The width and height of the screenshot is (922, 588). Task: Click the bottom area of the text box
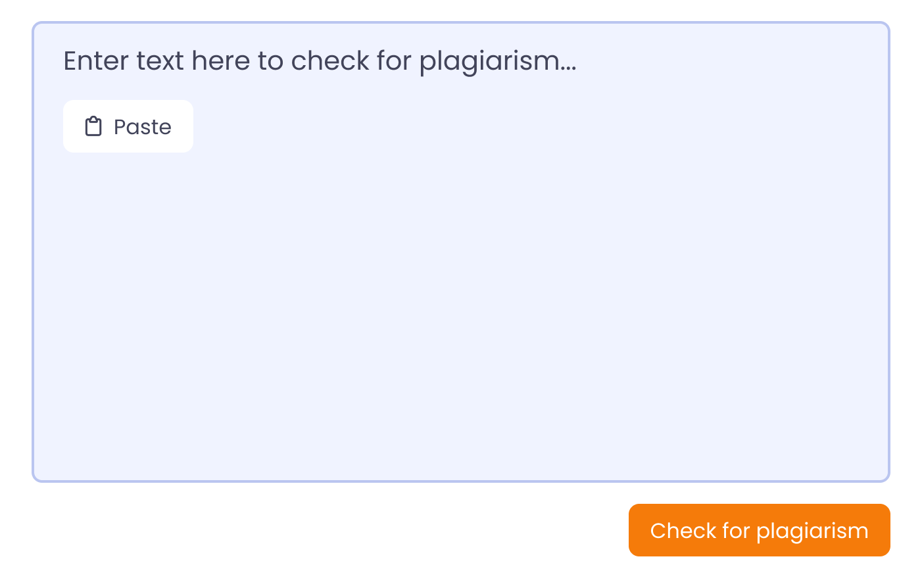click(460, 447)
